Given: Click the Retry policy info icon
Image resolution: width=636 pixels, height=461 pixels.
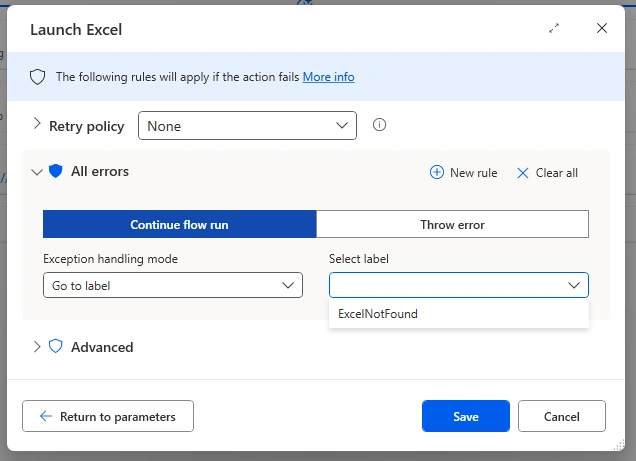Looking at the screenshot, I should pos(379,124).
